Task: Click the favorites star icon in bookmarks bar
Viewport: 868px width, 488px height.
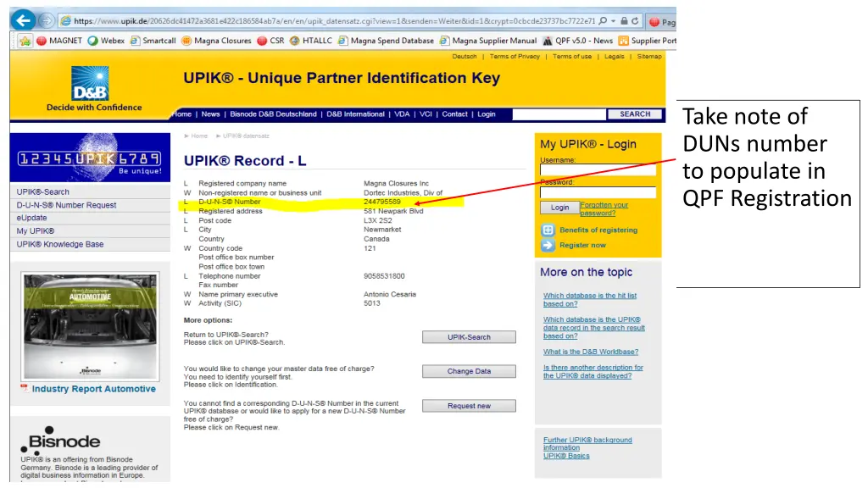Action: (x=25, y=41)
